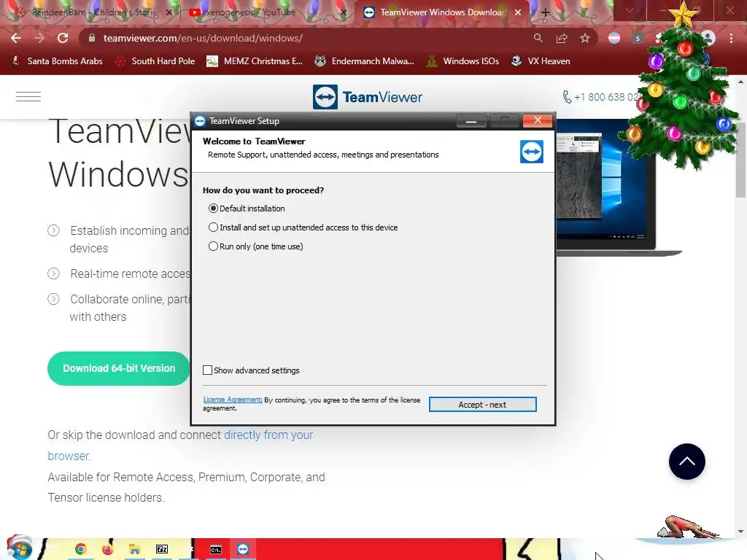Open Endermanch Malware bookmark
747x560 pixels.
click(365, 61)
